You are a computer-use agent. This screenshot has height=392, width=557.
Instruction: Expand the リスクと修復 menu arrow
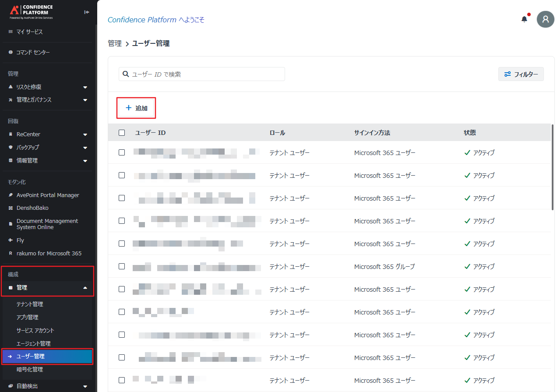[x=85, y=87]
